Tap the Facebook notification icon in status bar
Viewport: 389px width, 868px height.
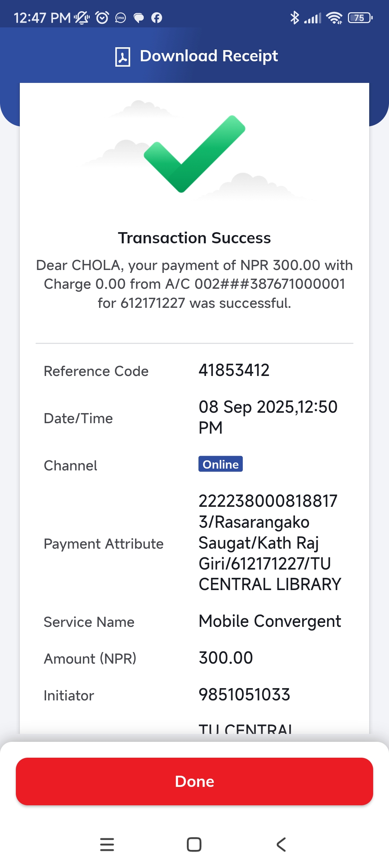tap(157, 18)
